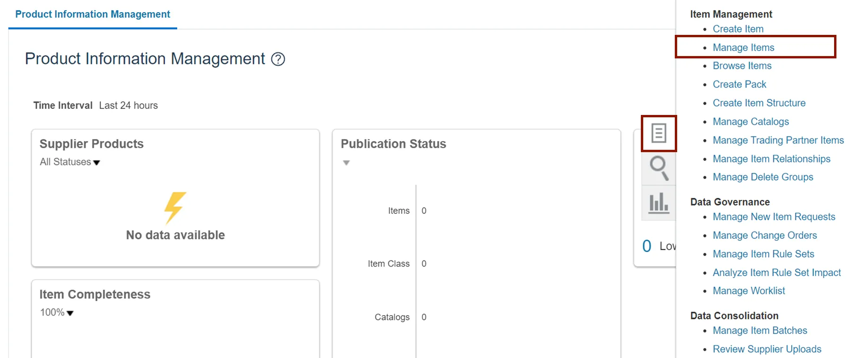Click the help question mark icon
Image resolution: width=868 pixels, height=358 pixels.
[x=278, y=59]
